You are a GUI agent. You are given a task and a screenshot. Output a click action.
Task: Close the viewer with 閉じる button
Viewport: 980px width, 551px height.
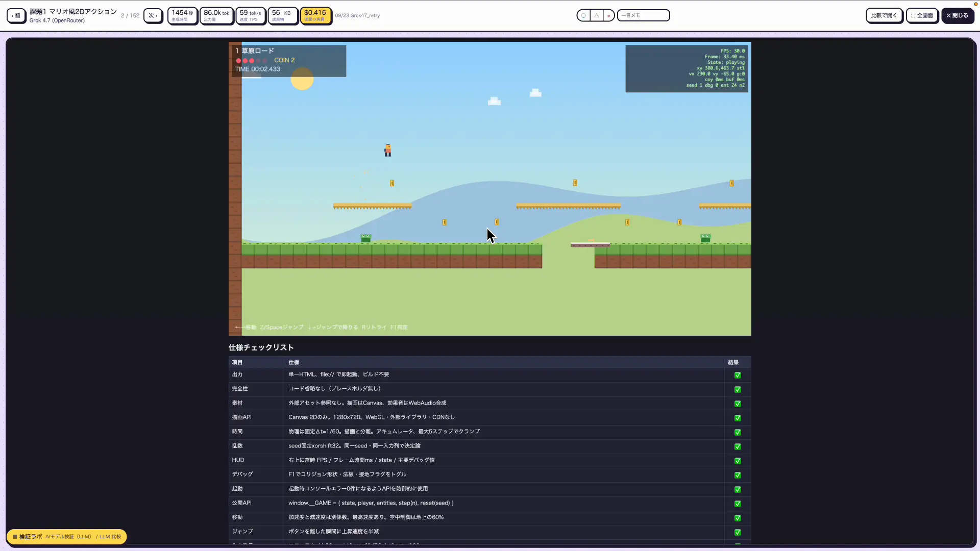pos(958,15)
